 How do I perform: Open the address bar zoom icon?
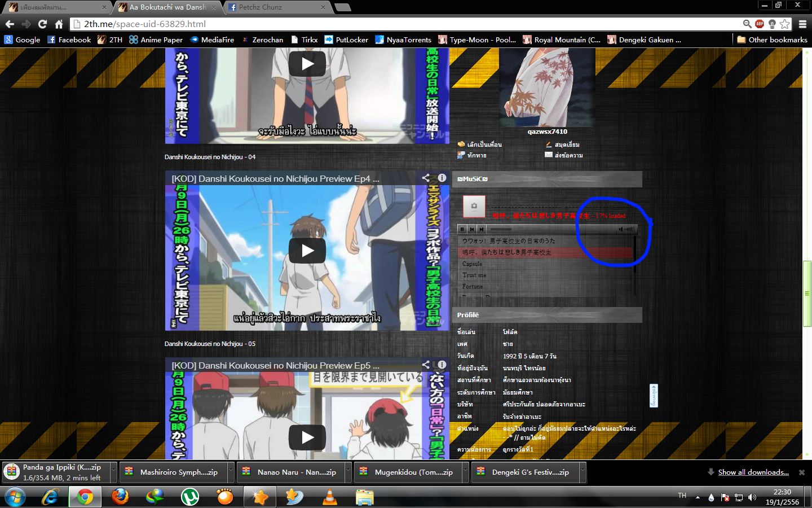pos(747,24)
